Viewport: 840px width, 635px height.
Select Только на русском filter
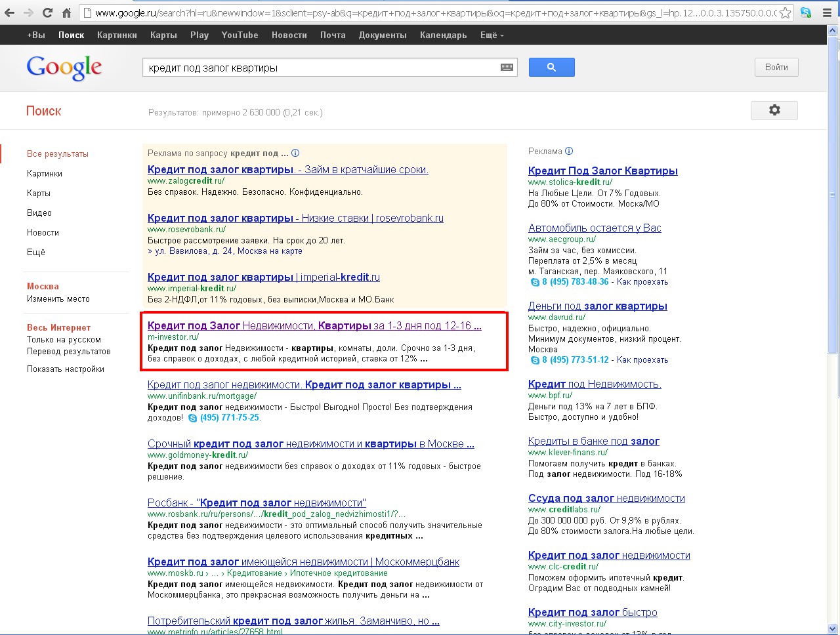[x=64, y=339]
